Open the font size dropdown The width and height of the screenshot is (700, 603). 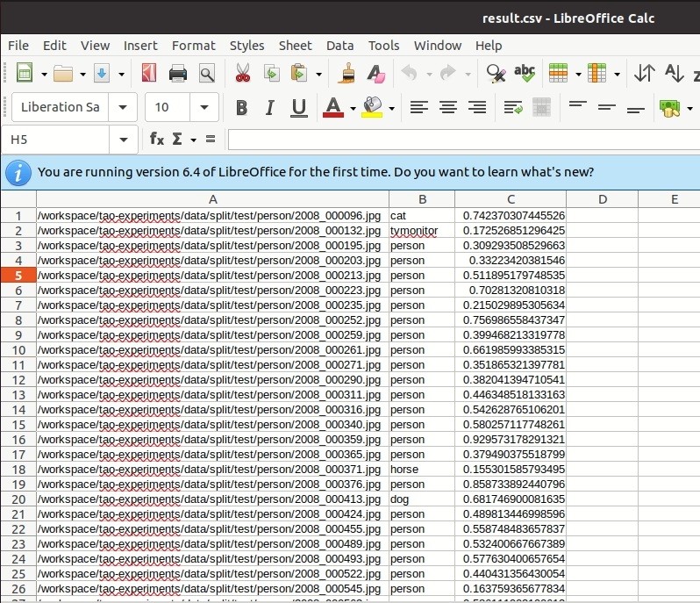(205, 108)
